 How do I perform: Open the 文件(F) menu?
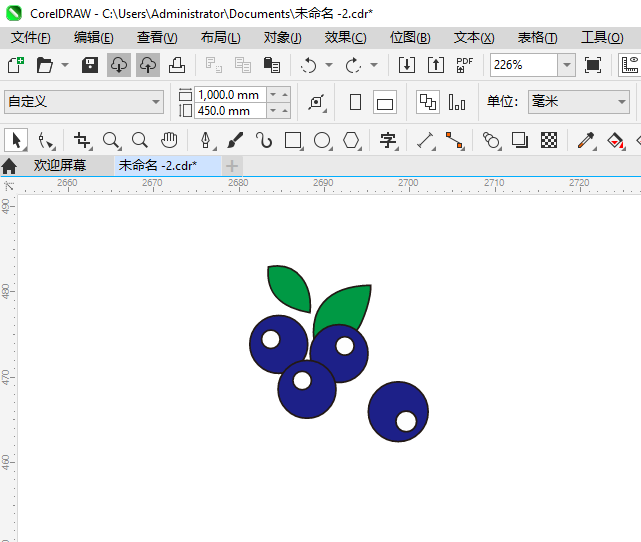tap(31, 38)
